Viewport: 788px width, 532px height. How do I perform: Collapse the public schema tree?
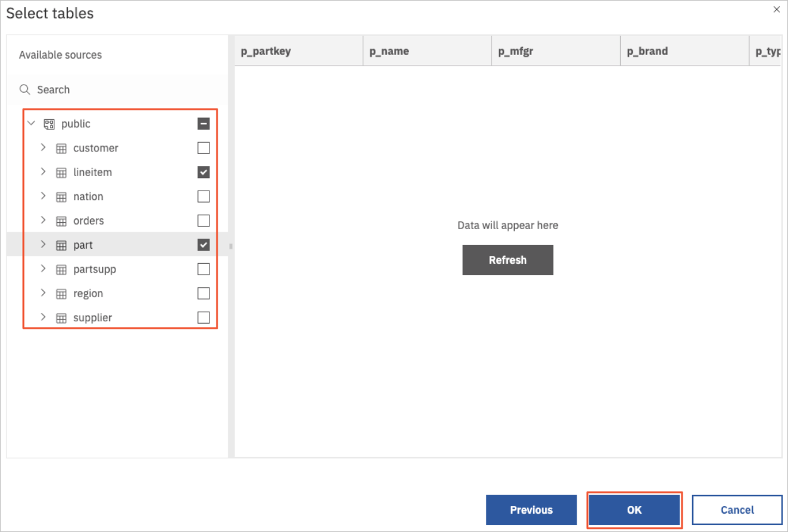click(31, 124)
